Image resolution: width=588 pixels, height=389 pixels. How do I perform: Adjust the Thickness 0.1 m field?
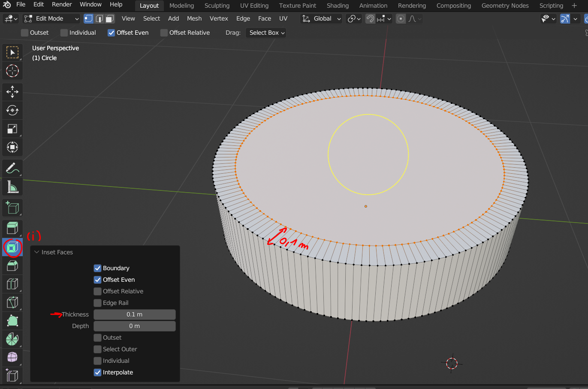pos(135,314)
